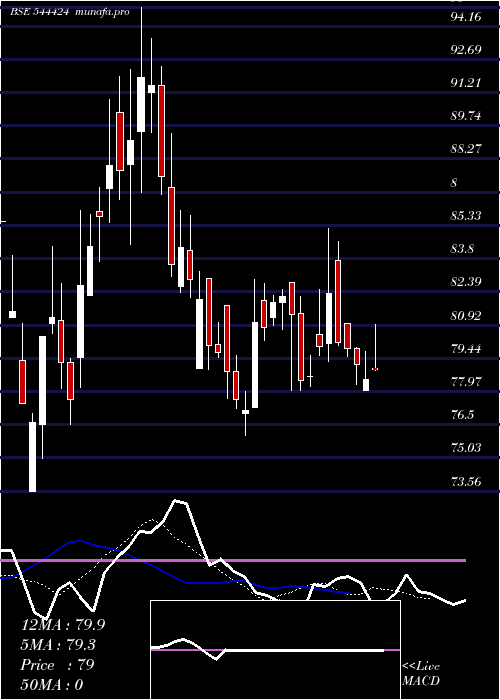Click the BSE 544424 ticker label
500x700 pixels.
[40, 12]
